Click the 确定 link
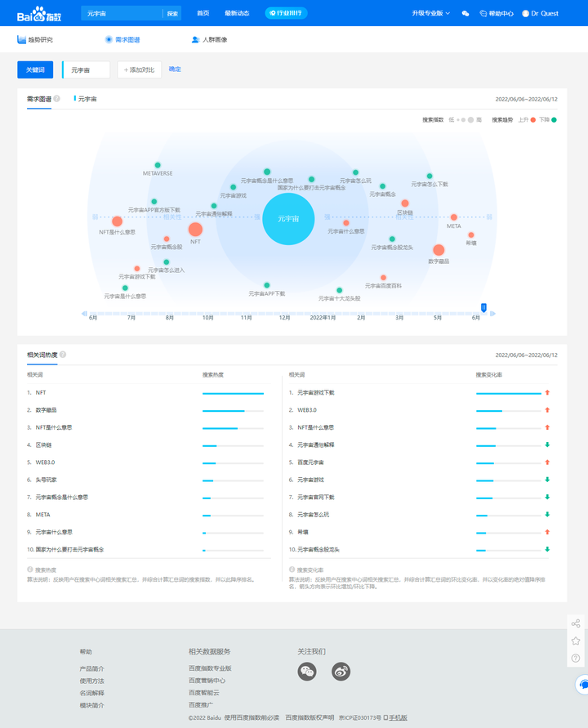 tap(175, 69)
